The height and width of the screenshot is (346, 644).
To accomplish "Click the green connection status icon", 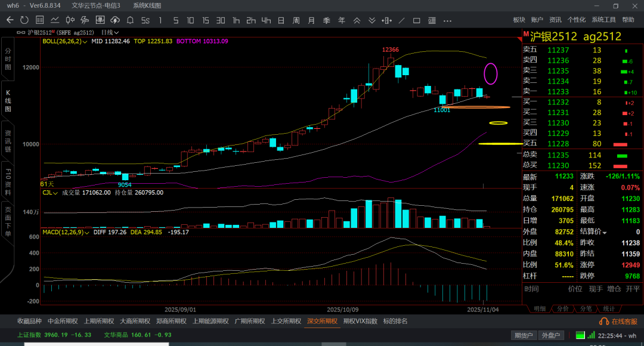I will coord(580,335).
